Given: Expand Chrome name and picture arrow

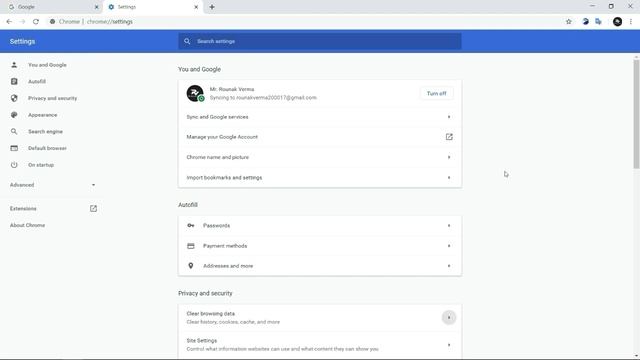Looking at the screenshot, I should 449,157.
